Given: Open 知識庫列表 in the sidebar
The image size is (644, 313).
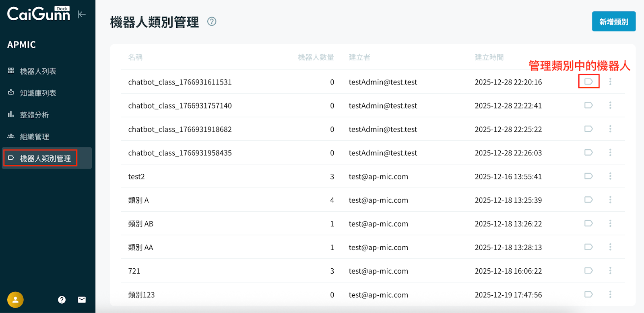Looking at the screenshot, I should [38, 93].
